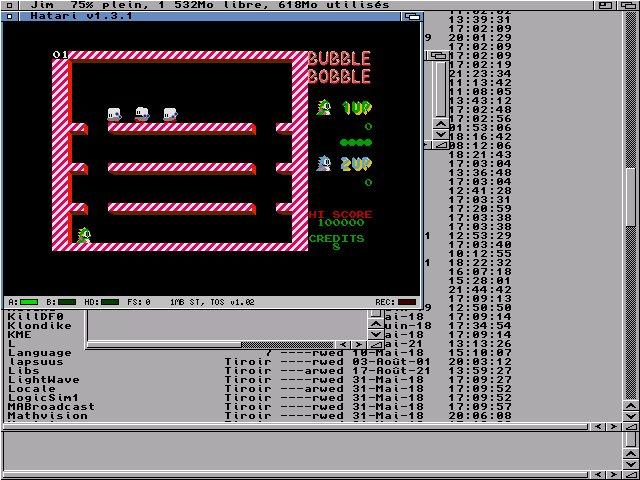Click bottom empty window scroll down arrow
The height and width of the screenshot is (480, 640).
pyautogui.click(x=630, y=464)
